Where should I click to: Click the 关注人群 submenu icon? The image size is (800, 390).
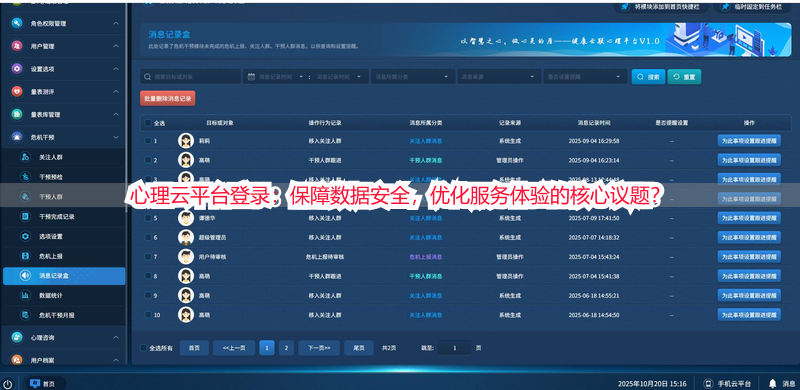(25, 157)
